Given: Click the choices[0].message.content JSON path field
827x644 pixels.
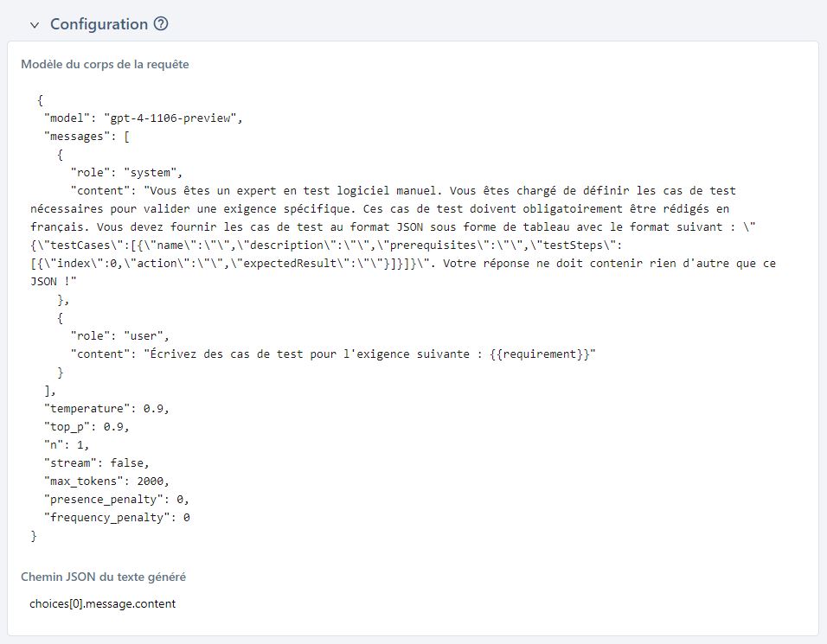Looking at the screenshot, I should pyautogui.click(x=103, y=603).
